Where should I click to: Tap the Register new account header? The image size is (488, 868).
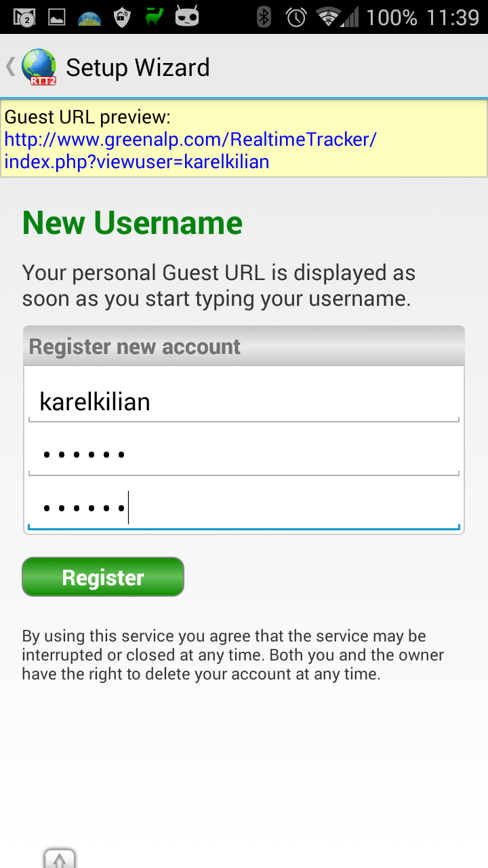[x=135, y=347]
